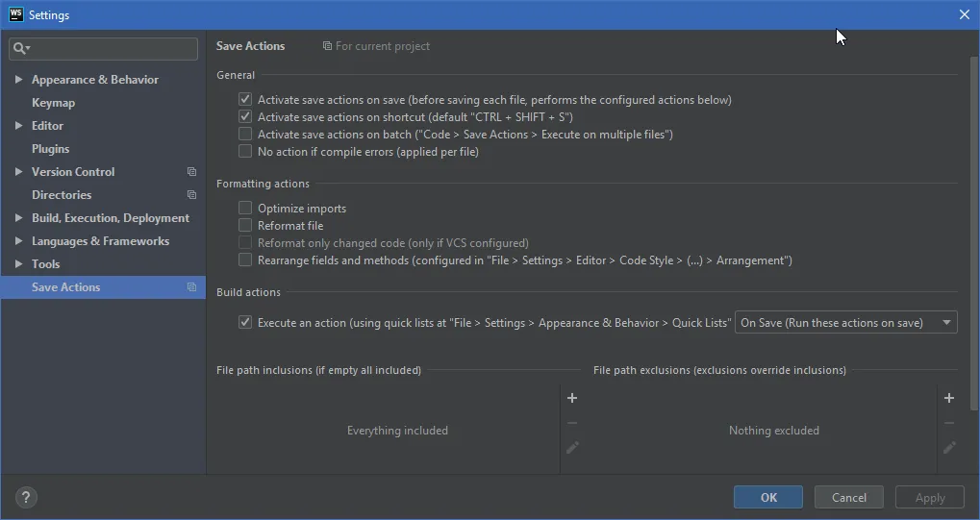The width and height of the screenshot is (980, 520).
Task: Check the Reformat file option
Action: pyautogui.click(x=245, y=225)
